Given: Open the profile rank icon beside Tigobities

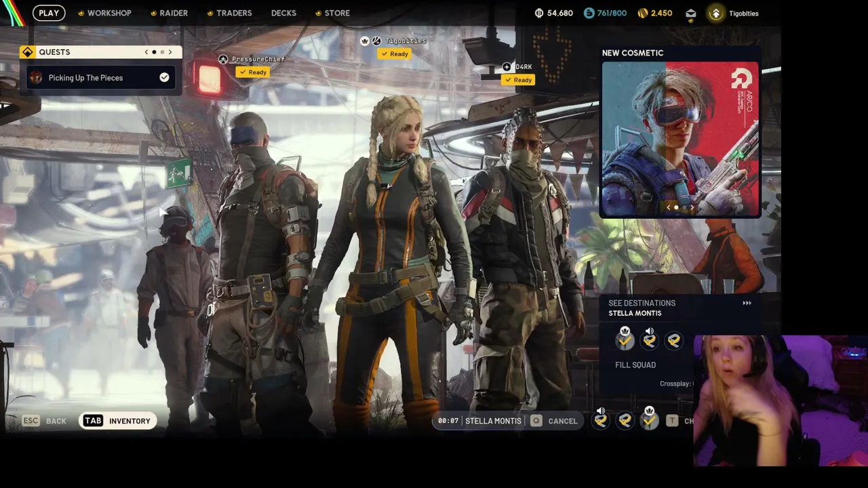Looking at the screenshot, I should pyautogui.click(x=716, y=13).
